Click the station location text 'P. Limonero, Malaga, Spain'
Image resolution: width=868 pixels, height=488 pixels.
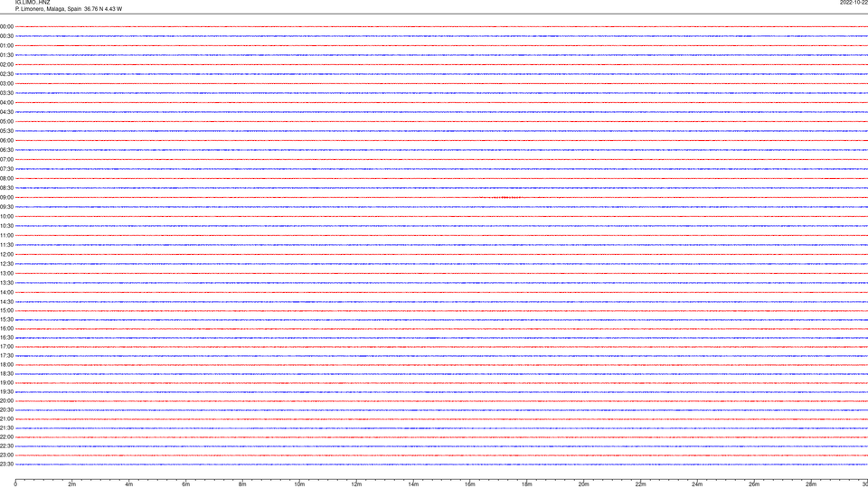48,9
